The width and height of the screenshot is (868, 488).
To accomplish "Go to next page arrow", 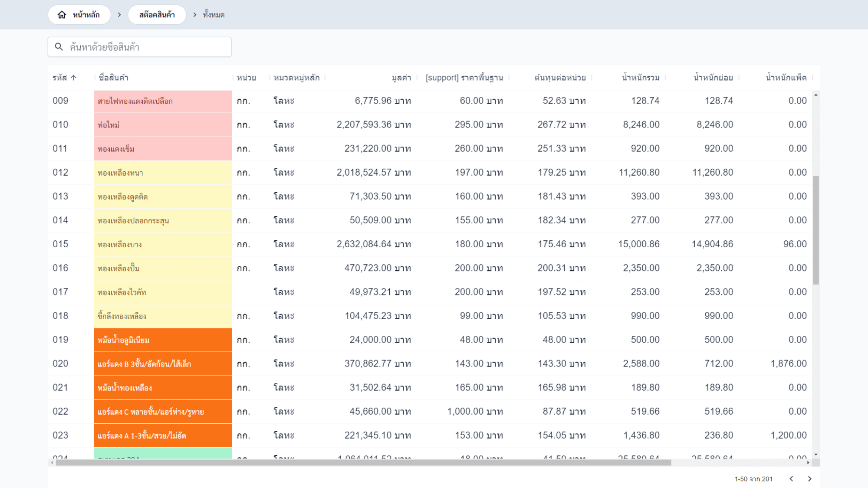I will tap(809, 479).
